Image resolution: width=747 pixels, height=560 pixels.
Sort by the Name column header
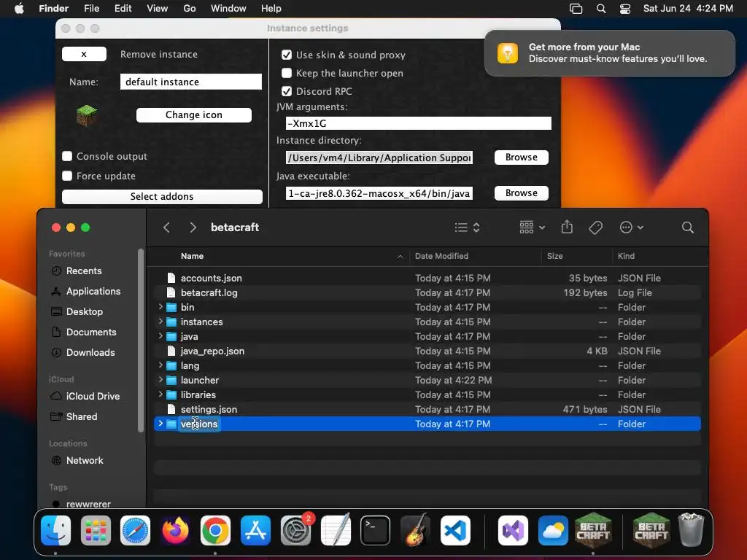tap(192, 256)
